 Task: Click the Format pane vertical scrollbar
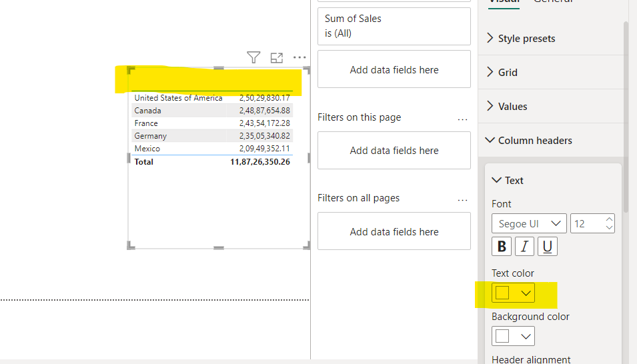(626, 118)
